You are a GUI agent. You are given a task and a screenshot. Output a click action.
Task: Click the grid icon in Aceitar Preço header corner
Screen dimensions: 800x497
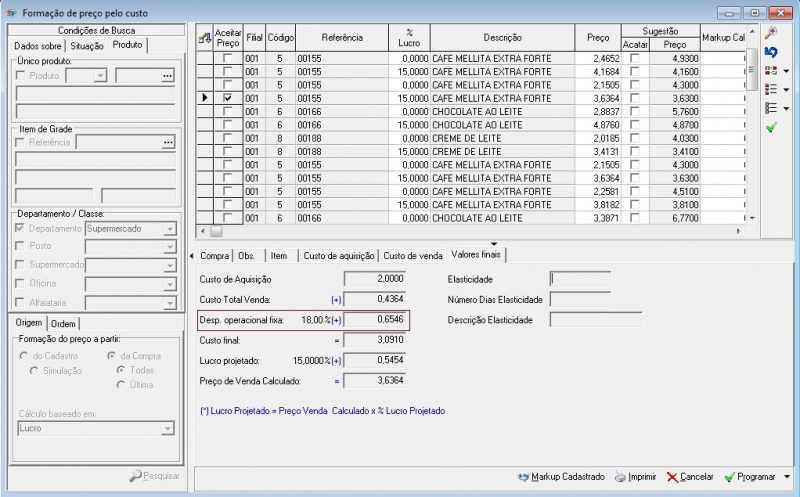[x=205, y=37]
